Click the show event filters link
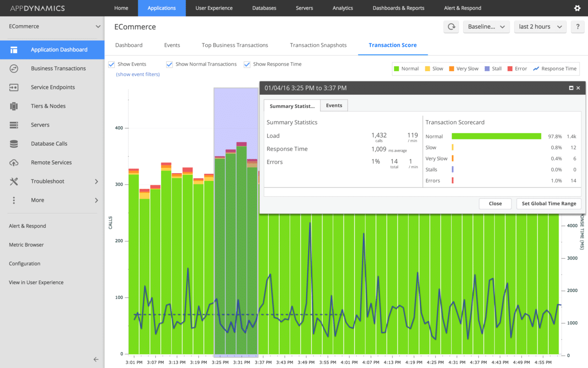The height and width of the screenshot is (368, 588). [138, 74]
